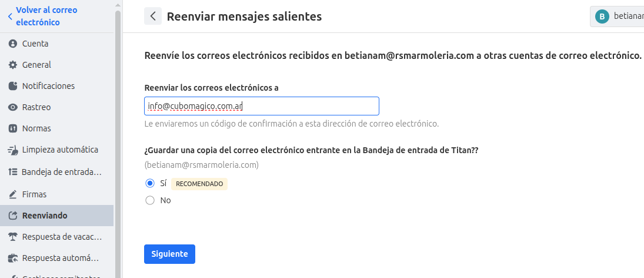Return via 'Volver al correo electrónico' link

coord(46,16)
